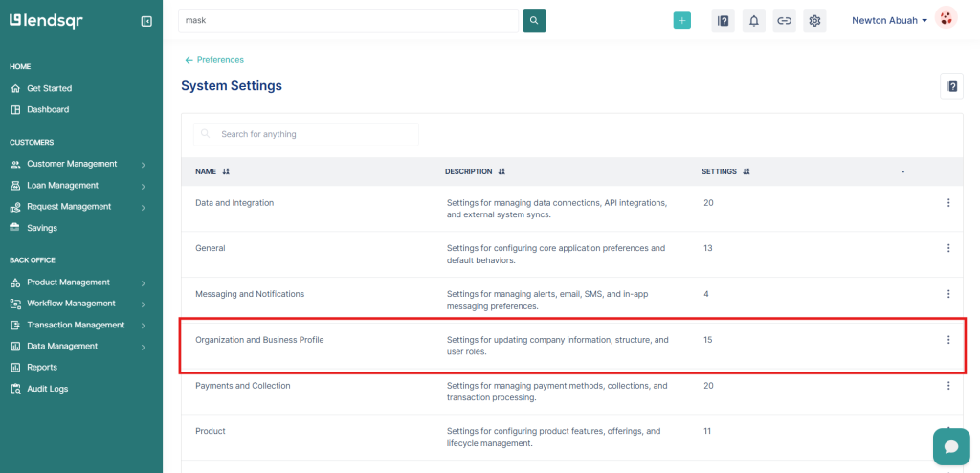This screenshot has height=473, width=980.
Task: Sort table by the Name column
Action: 226,171
